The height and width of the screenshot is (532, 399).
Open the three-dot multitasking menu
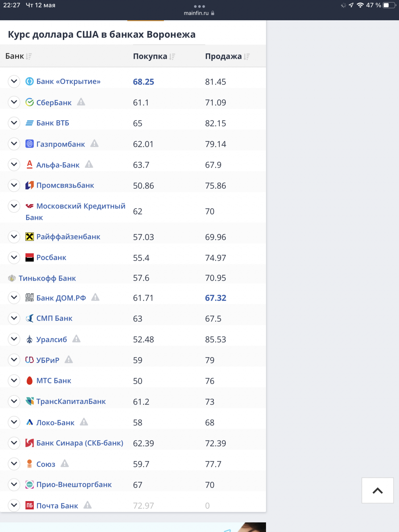tap(199, 6)
